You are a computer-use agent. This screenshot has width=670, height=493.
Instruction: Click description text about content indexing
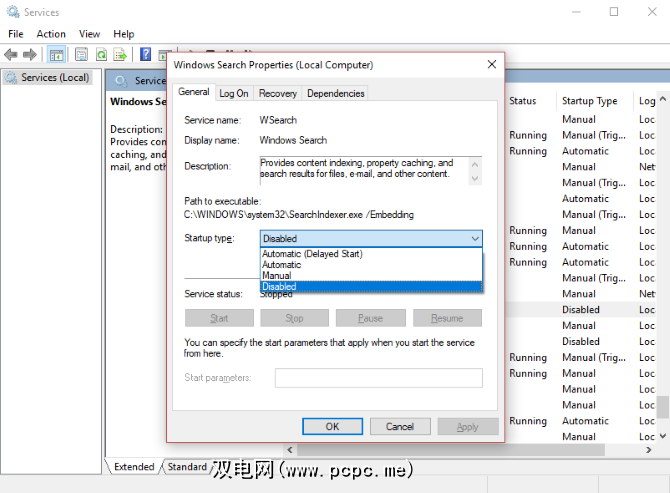(x=356, y=168)
